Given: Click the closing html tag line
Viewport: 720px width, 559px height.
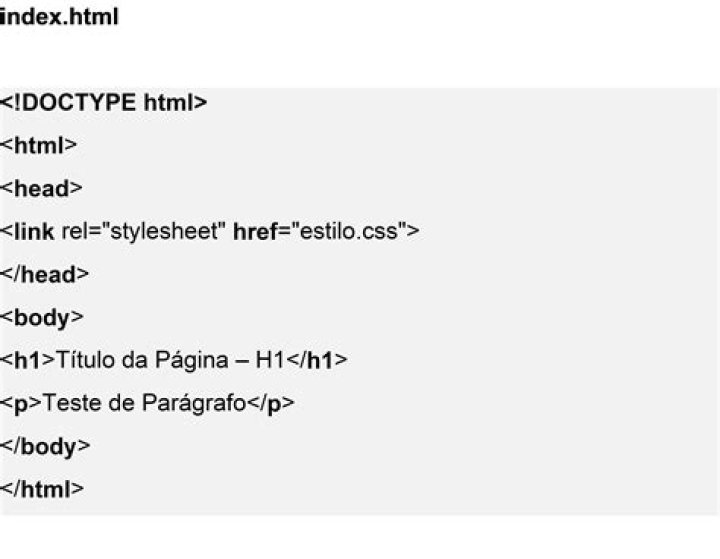Looking at the screenshot, I should coord(42,489).
